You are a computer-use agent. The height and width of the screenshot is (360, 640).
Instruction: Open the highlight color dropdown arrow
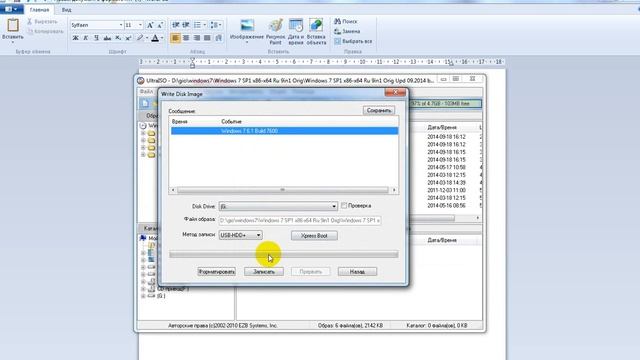(147, 38)
